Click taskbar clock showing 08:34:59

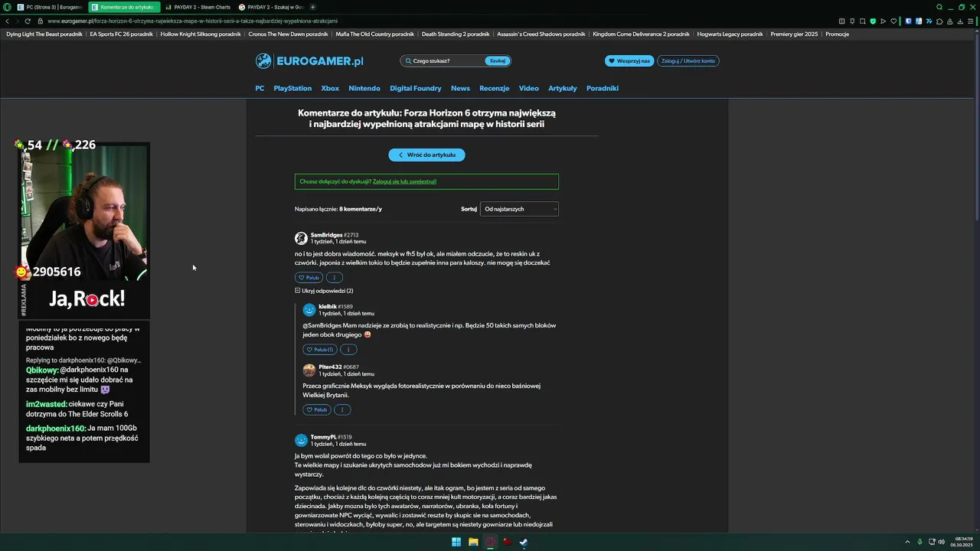(x=964, y=539)
